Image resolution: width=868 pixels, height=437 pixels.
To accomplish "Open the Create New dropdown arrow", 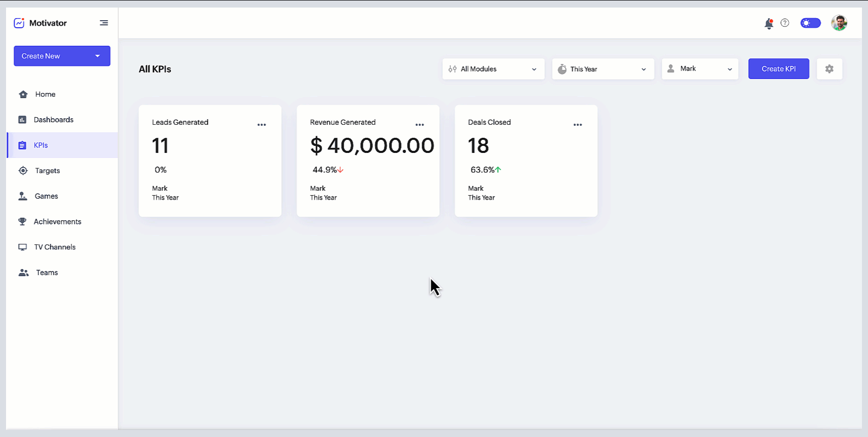I will [98, 56].
